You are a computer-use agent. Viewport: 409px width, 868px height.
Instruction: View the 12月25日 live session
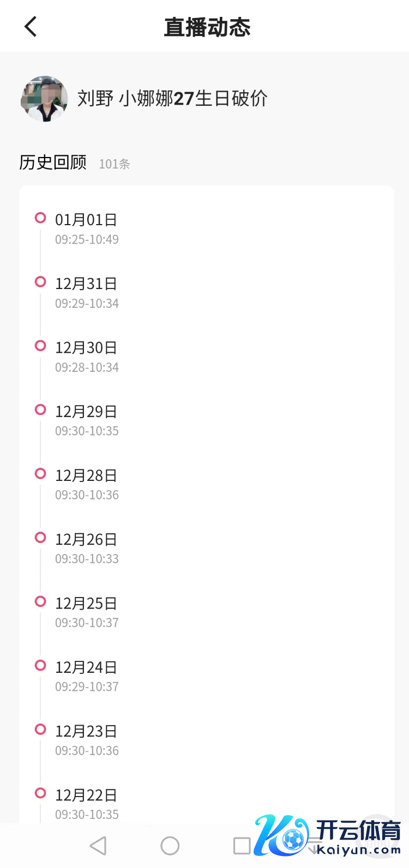[x=86, y=612]
